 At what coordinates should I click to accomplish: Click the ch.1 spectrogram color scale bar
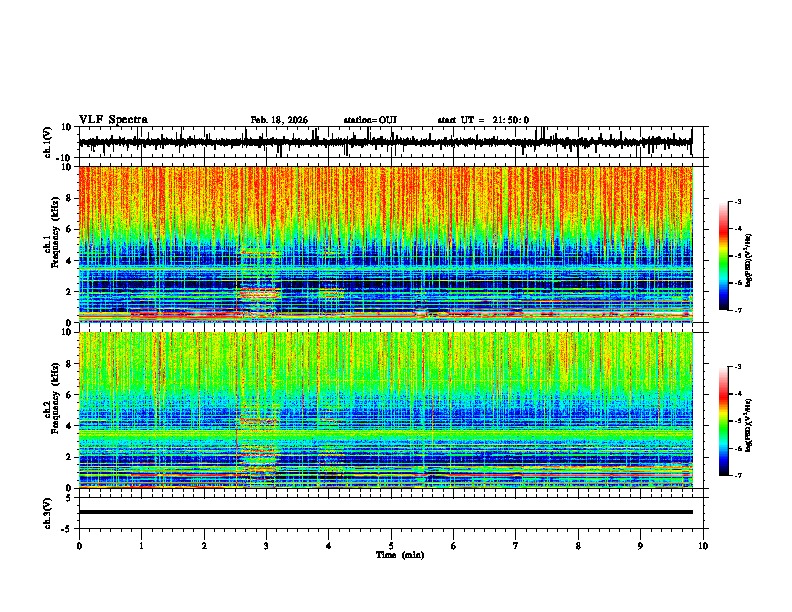[x=723, y=256]
